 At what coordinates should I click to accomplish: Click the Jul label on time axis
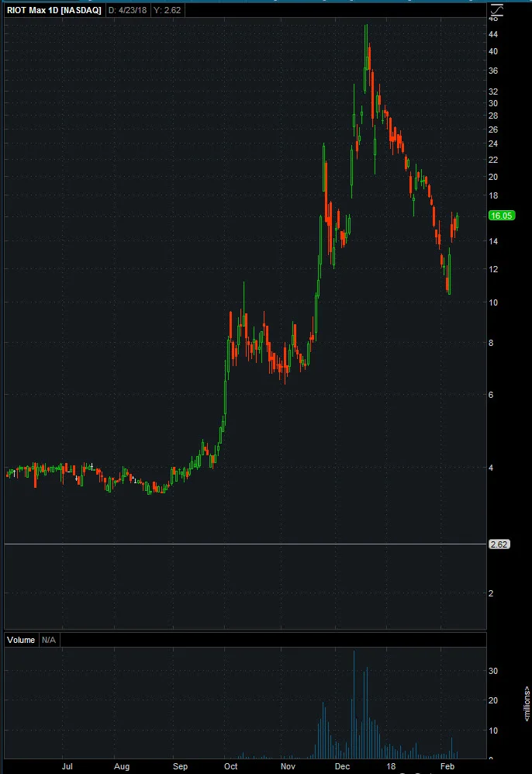coord(67,766)
